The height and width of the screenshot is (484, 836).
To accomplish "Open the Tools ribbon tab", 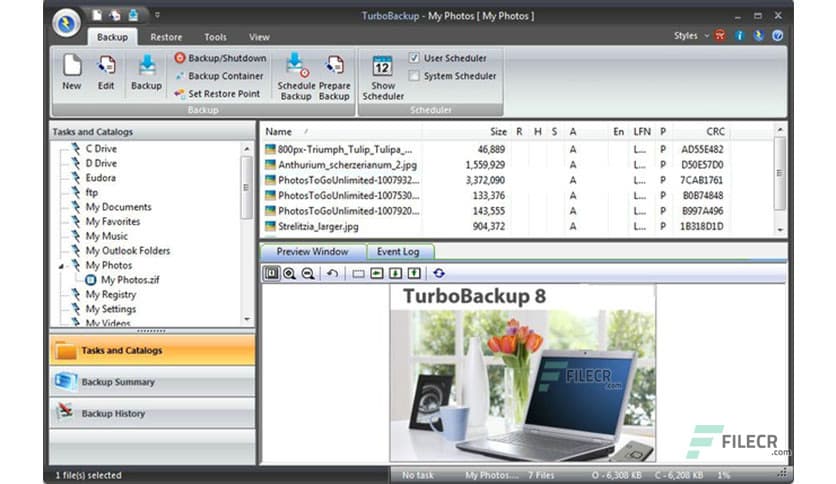I will (215, 37).
